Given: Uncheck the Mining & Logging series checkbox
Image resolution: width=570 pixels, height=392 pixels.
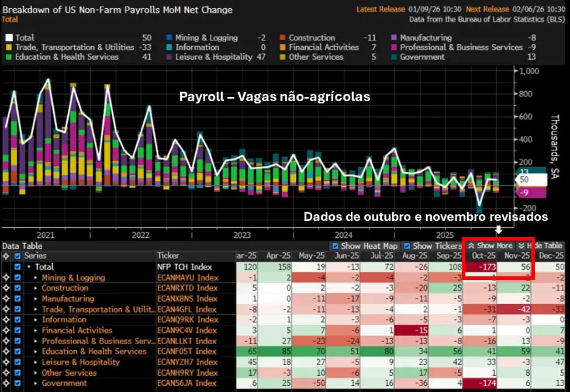Looking at the screenshot, I should [x=18, y=277].
